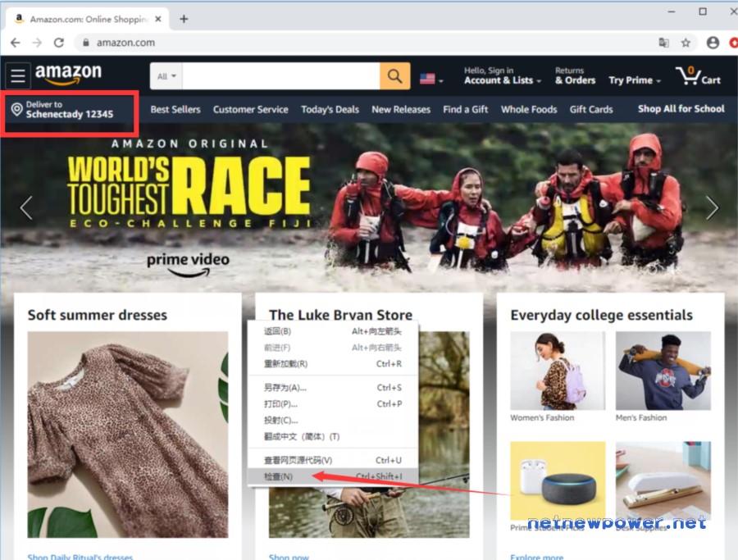This screenshot has width=738, height=560.
Task: Open Gift Cards
Action: pyautogui.click(x=591, y=110)
